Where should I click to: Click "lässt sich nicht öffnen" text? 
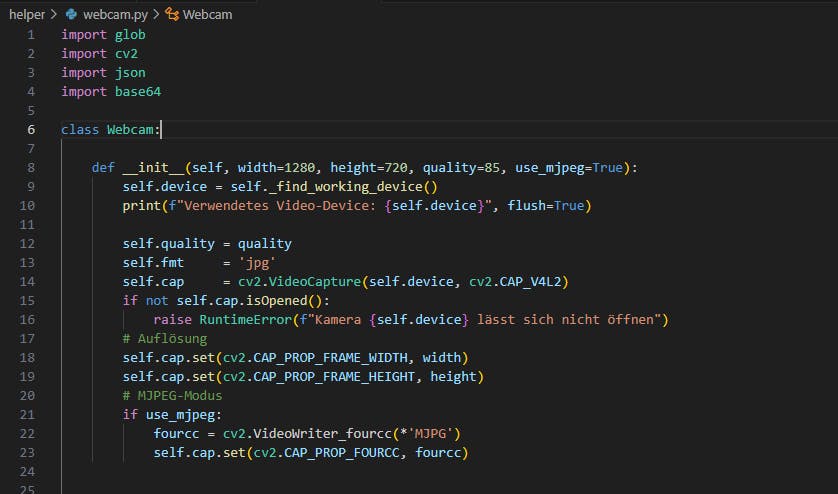[x=565, y=320]
